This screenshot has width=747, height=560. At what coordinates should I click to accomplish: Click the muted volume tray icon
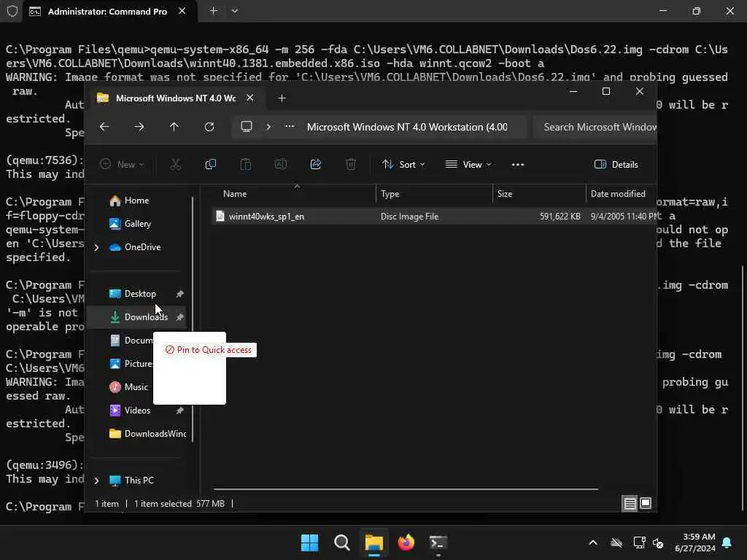658,542
